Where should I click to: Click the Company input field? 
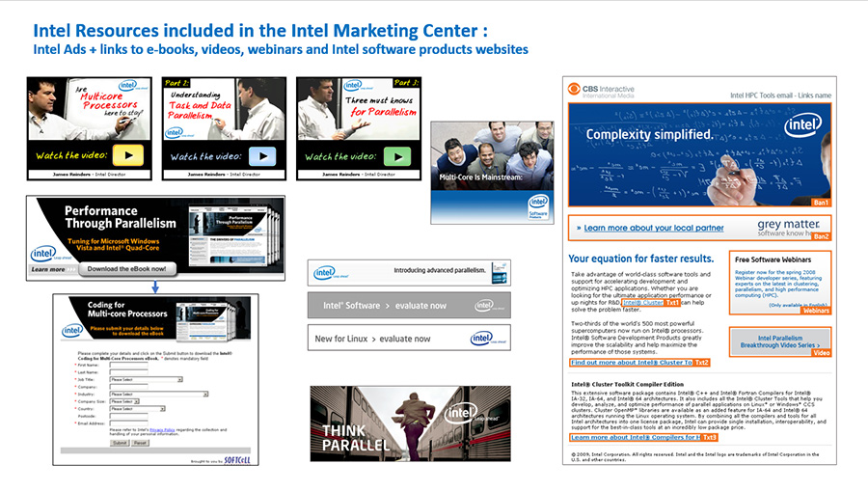point(128,387)
